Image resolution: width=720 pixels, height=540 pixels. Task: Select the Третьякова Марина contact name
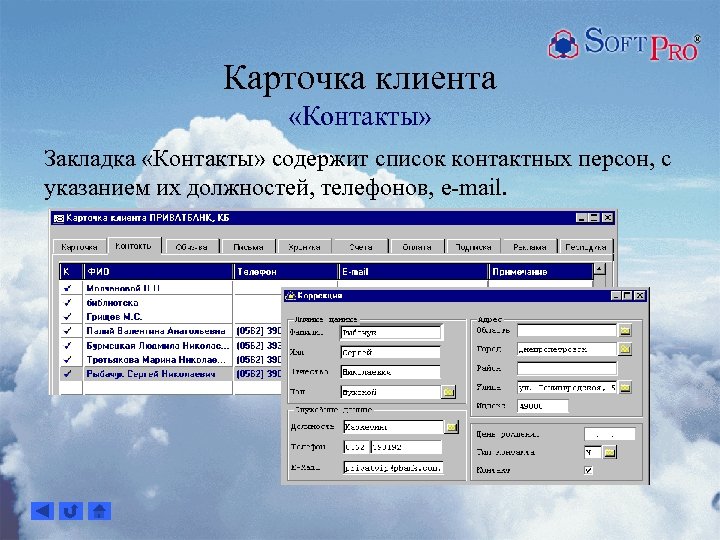coord(156,360)
